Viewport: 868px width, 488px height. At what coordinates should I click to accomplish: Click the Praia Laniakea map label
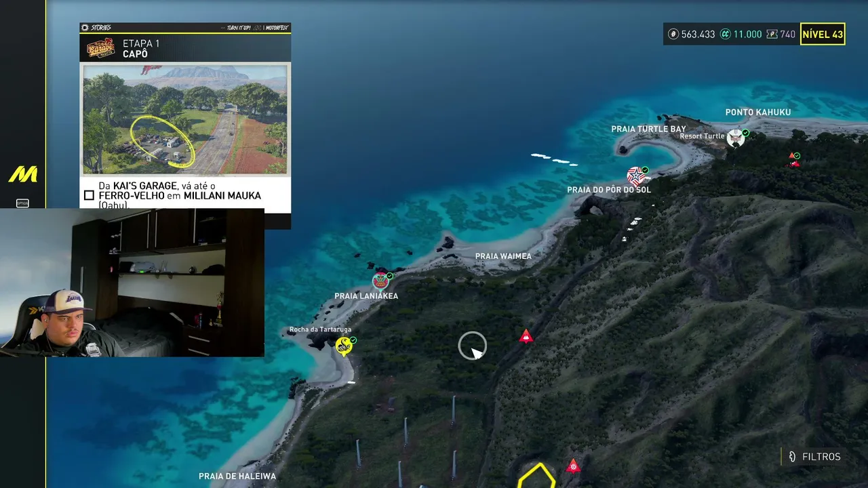point(366,296)
